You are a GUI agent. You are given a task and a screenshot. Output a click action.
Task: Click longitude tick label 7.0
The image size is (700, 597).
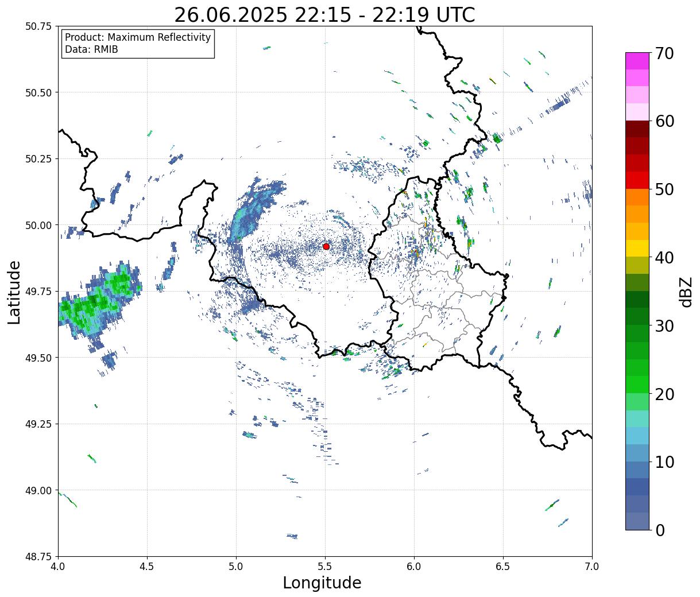[x=592, y=567]
